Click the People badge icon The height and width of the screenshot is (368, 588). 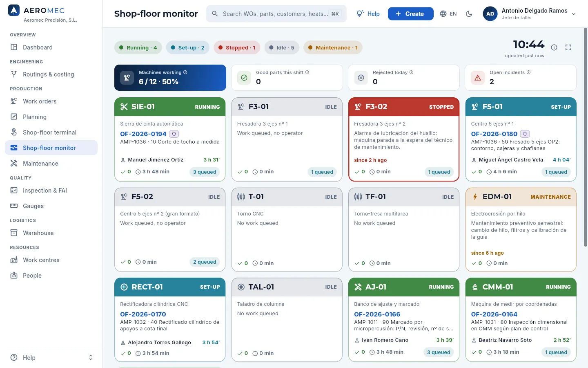(x=14, y=276)
